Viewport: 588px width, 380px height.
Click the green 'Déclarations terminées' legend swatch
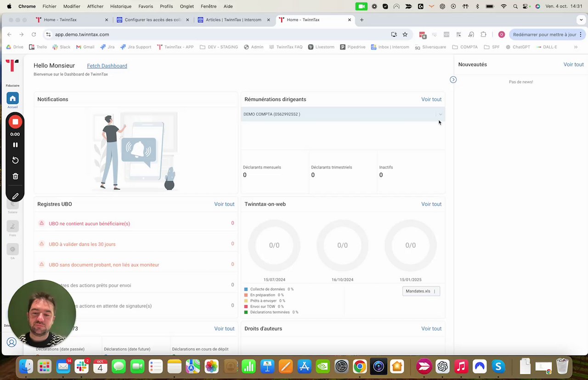(246, 312)
